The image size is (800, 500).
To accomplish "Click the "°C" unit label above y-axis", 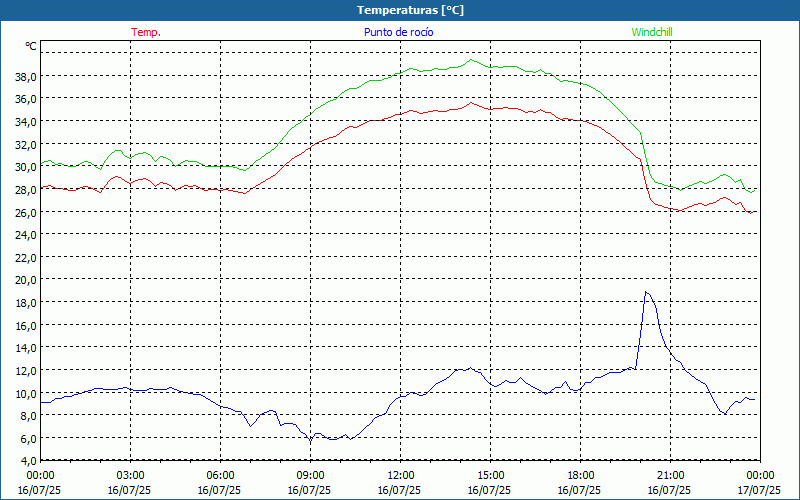I will [31, 46].
